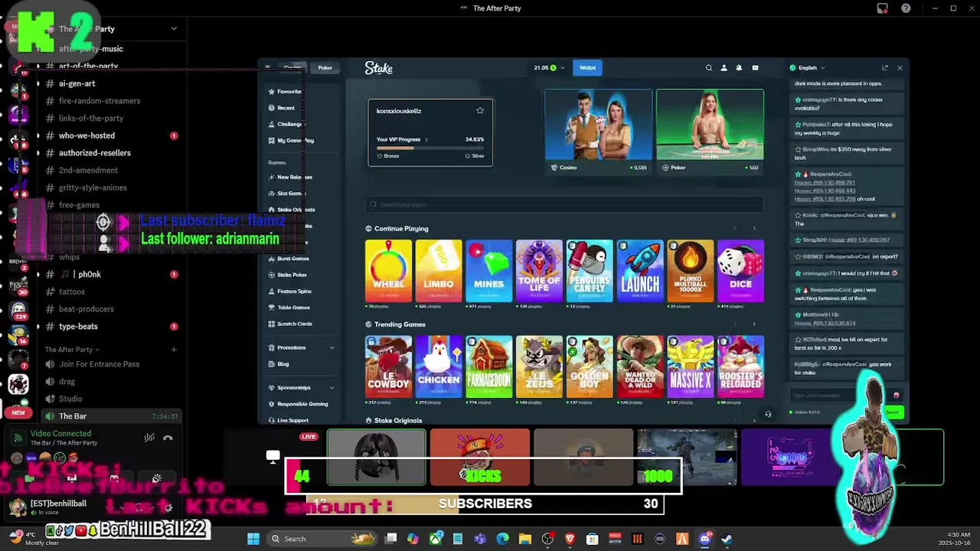Toggle Discord noise suppression icon
The height and width of the screenshot is (551, 980).
(x=149, y=438)
